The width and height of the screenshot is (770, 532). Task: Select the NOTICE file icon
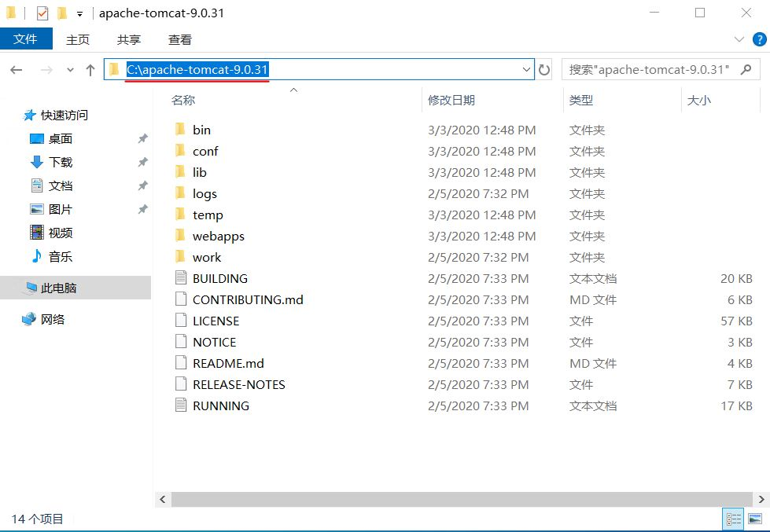(181, 341)
